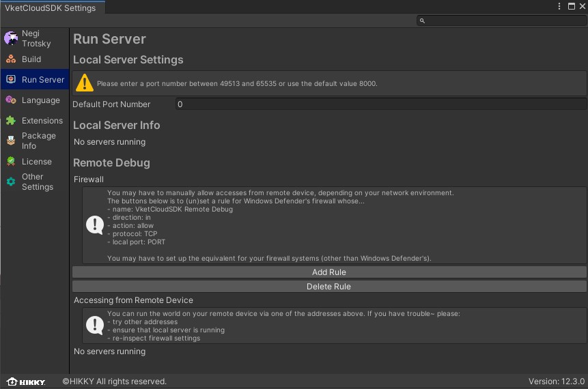
Task: Click inside the settings search box
Action: pyautogui.click(x=501, y=20)
